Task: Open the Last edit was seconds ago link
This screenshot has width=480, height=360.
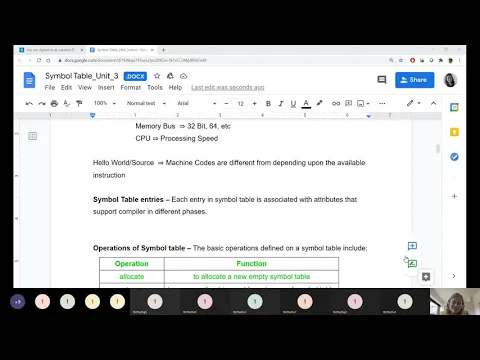Action: (x=228, y=87)
